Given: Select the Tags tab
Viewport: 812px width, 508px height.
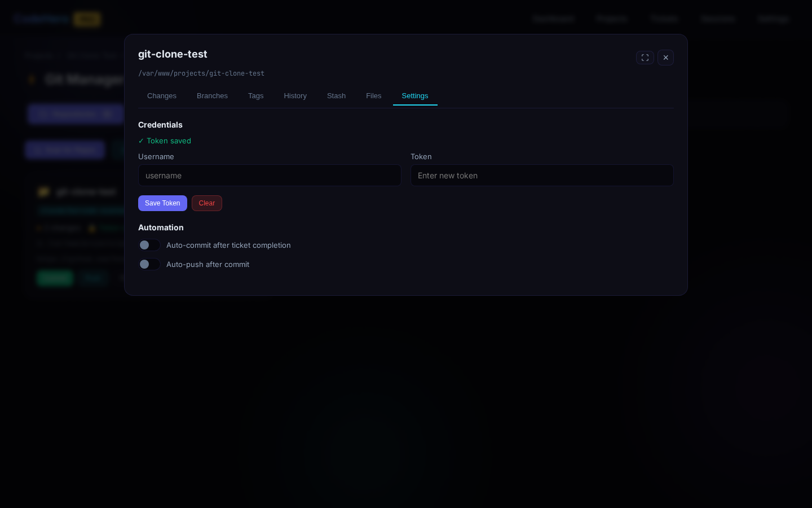Looking at the screenshot, I should (x=255, y=96).
